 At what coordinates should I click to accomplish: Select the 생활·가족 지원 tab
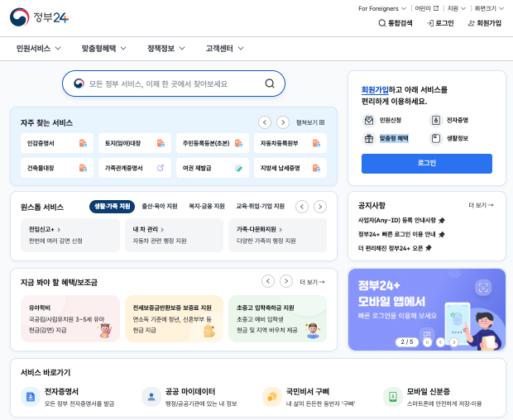(112, 207)
